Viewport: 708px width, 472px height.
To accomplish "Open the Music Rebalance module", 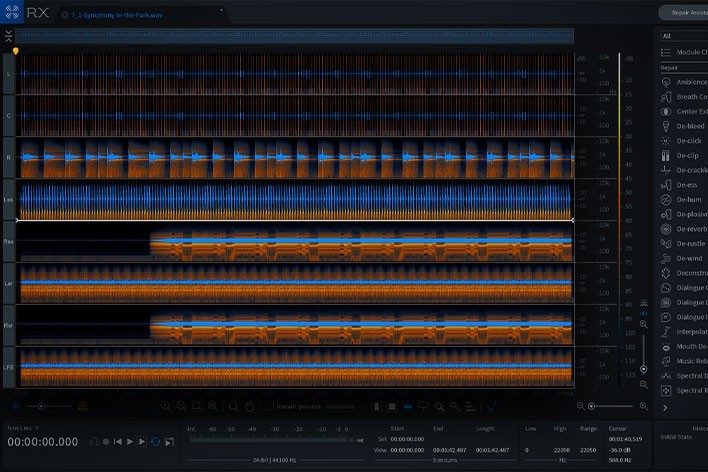I will pyautogui.click(x=685, y=361).
